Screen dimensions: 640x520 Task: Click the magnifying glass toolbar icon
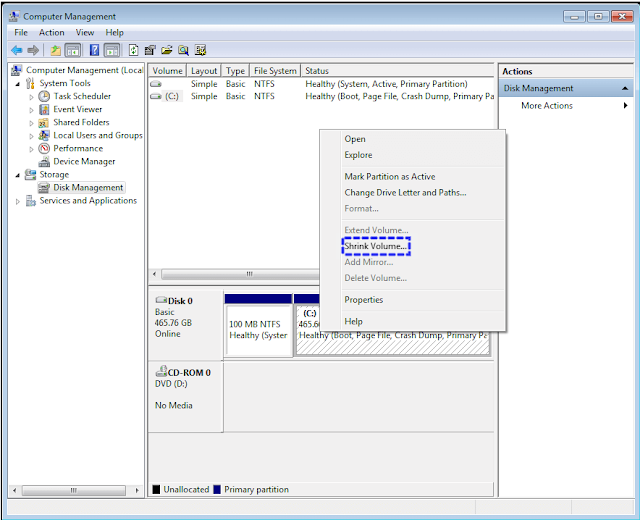pos(183,50)
